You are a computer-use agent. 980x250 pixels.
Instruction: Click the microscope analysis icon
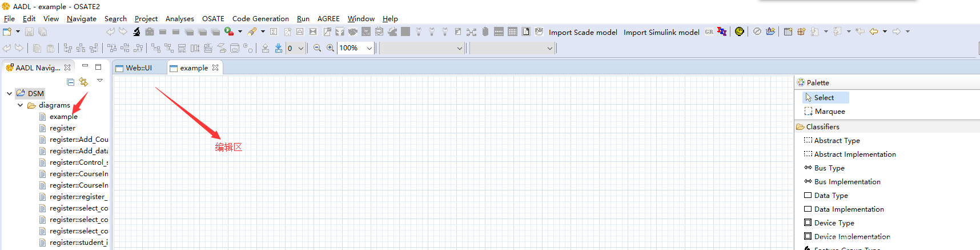click(x=136, y=32)
